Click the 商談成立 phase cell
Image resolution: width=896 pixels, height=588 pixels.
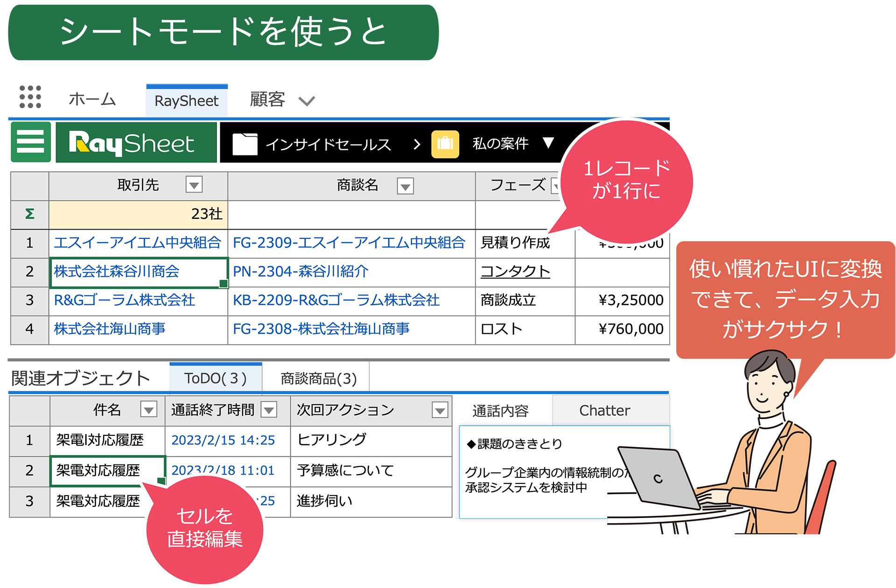point(525,301)
